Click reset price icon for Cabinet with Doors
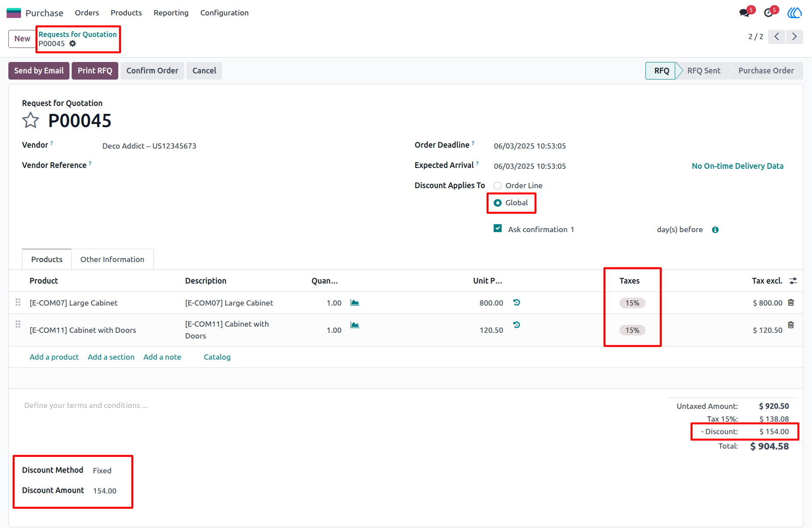 point(517,325)
